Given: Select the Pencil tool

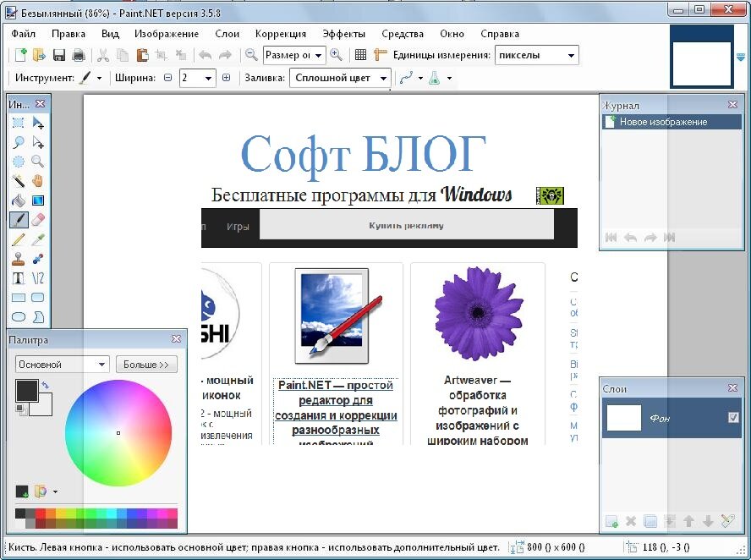Looking at the screenshot, I should [x=19, y=239].
